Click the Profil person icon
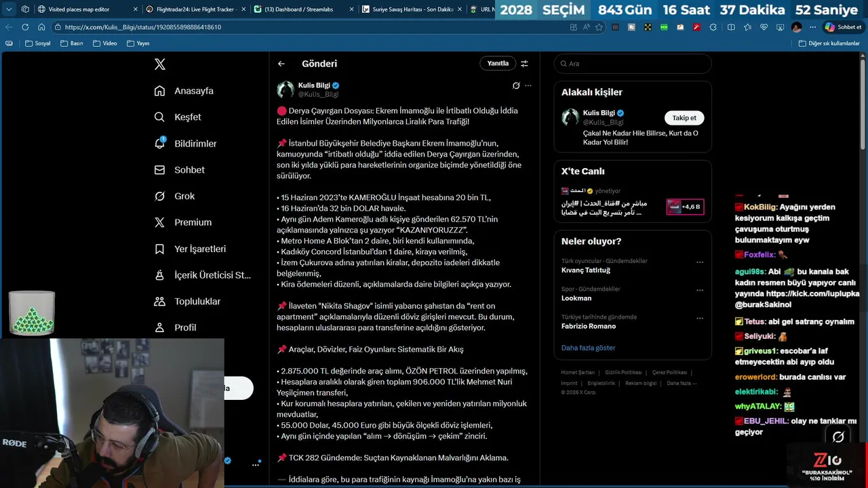 (159, 327)
